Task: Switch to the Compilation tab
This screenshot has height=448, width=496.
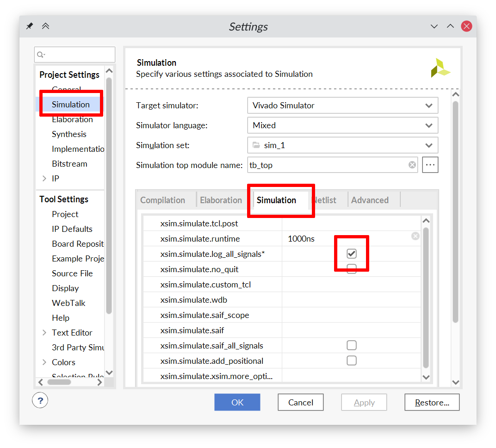Action: (x=162, y=200)
